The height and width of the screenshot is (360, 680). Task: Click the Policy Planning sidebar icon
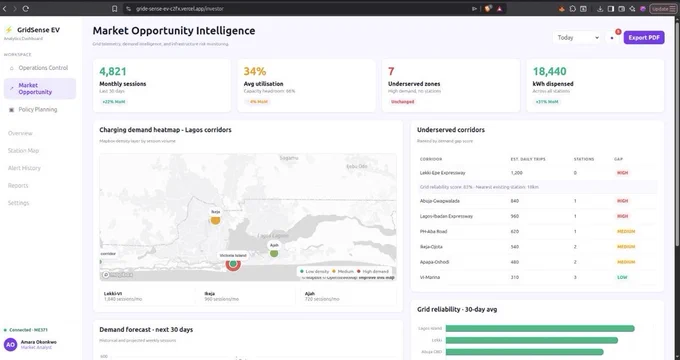[x=12, y=110]
